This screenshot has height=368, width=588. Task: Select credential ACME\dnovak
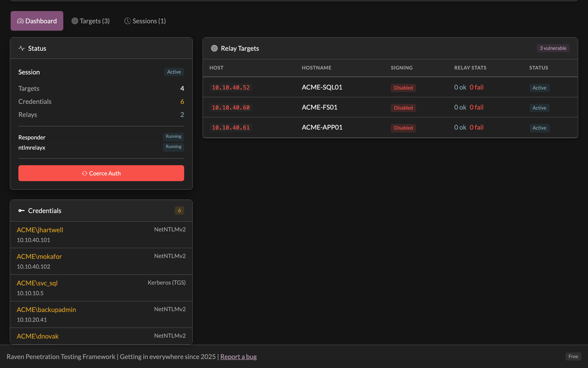pyautogui.click(x=101, y=336)
